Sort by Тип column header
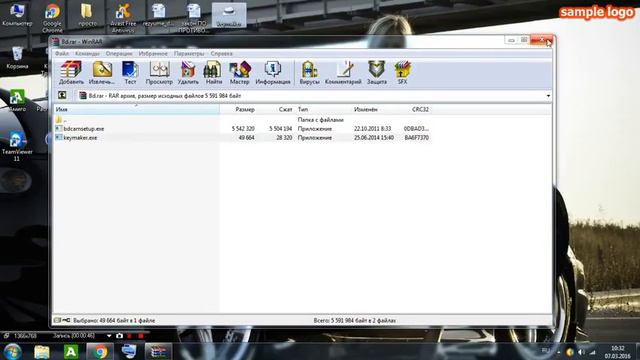This screenshot has height=360, width=640. click(x=323, y=109)
